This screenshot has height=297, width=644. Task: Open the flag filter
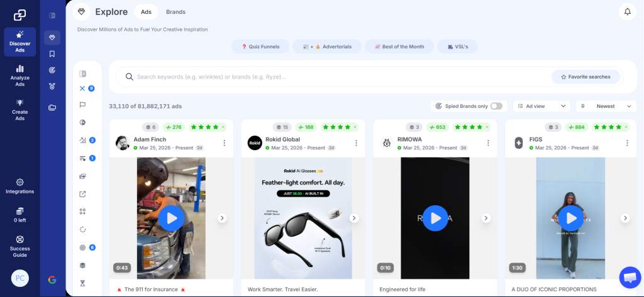(82, 105)
